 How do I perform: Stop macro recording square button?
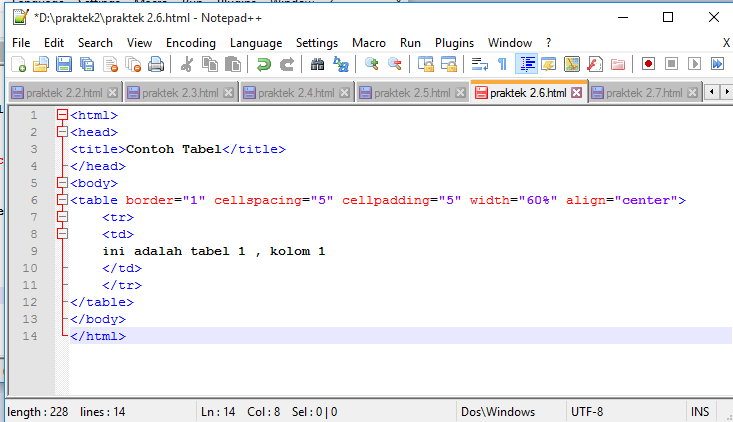(x=671, y=64)
